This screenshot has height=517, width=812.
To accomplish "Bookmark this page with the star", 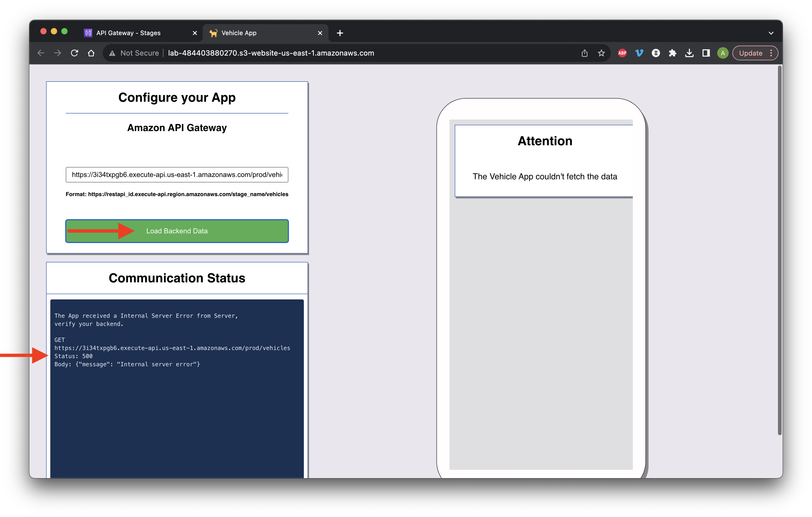I will (601, 53).
